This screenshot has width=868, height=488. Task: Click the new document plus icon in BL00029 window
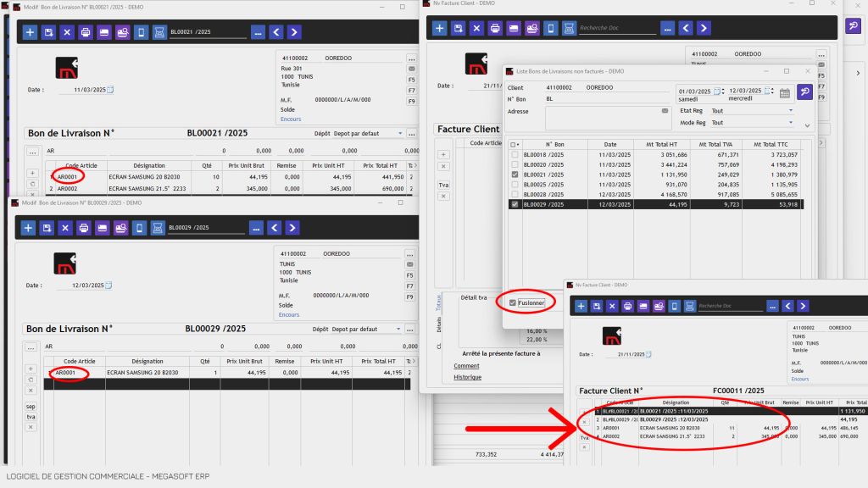[x=28, y=227]
